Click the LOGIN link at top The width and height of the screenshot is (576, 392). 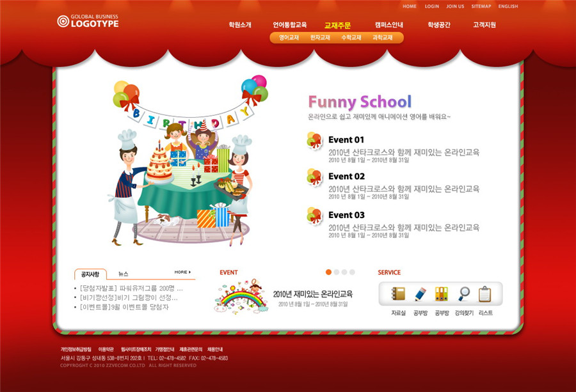431,6
